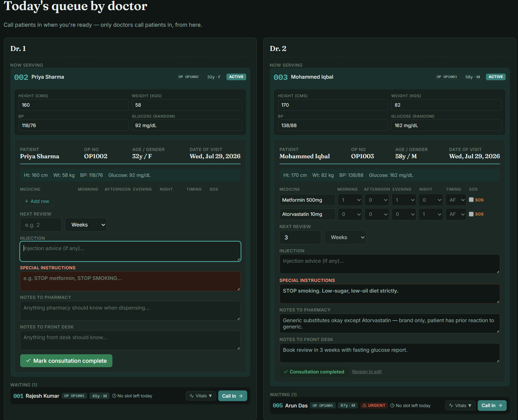Click waiting patient name Arun Das
This screenshot has height=420, width=518.
296,406
